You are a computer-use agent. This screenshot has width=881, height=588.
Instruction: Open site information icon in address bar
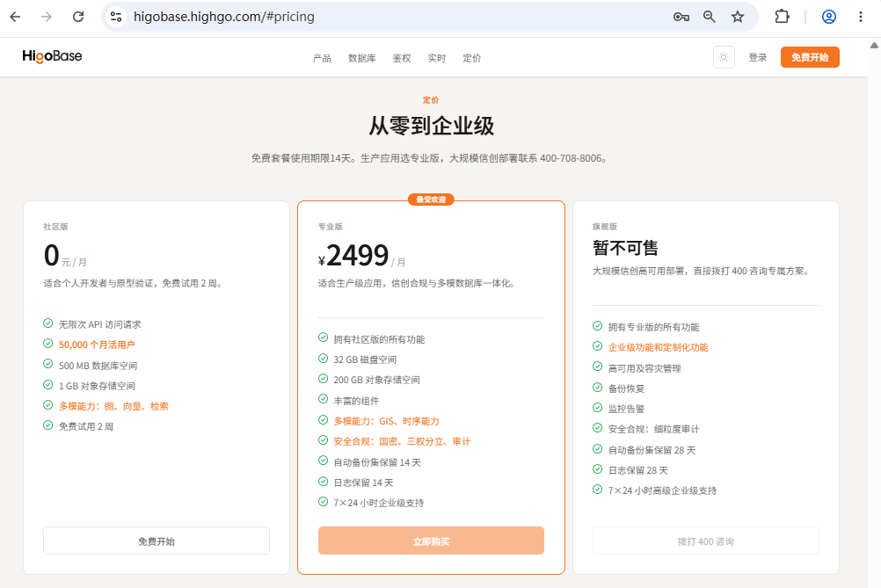116,17
